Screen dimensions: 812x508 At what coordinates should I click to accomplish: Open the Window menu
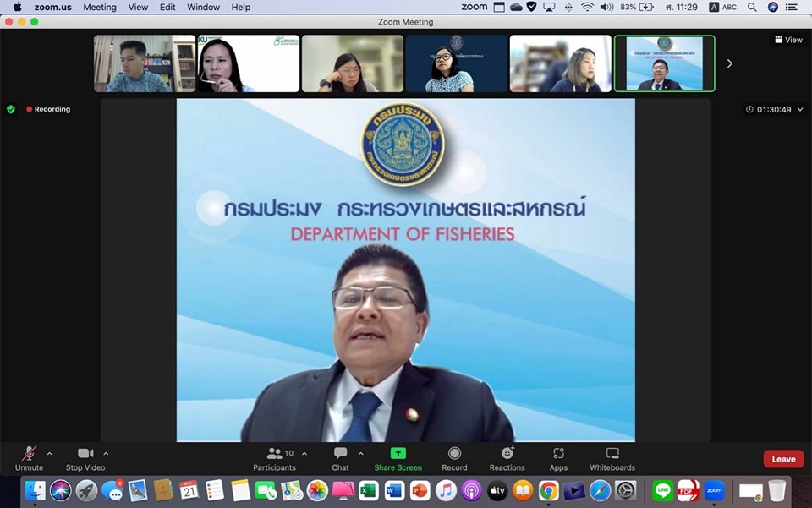coord(204,8)
